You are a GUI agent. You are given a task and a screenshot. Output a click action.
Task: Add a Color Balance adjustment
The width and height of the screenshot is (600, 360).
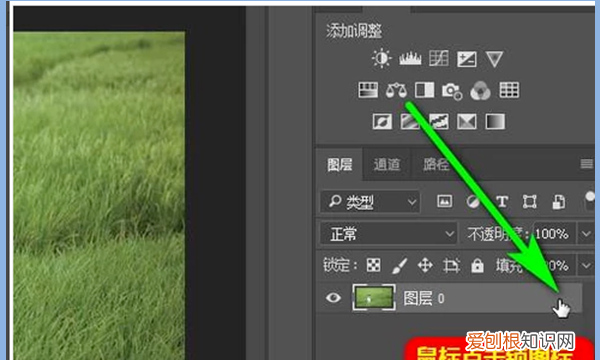tap(396, 90)
